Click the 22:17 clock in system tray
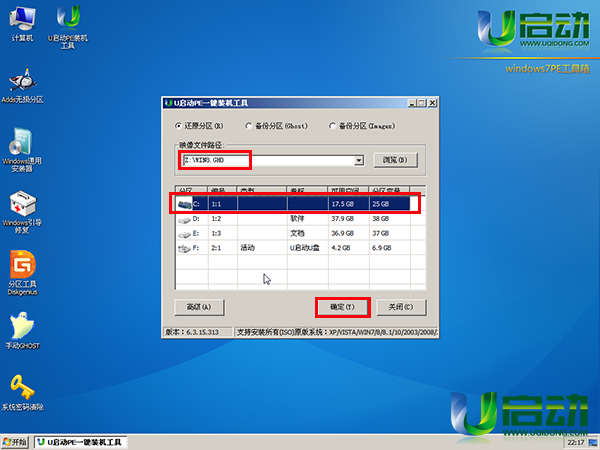The image size is (600, 450). coord(576,443)
